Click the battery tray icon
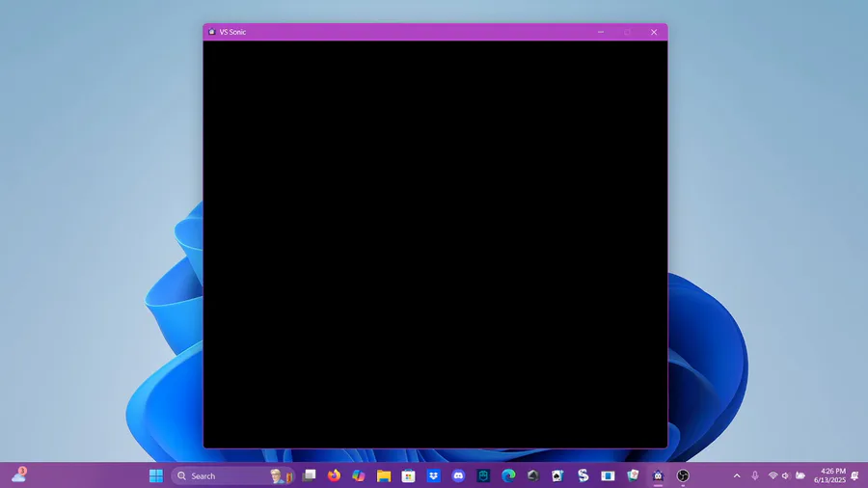Image resolution: width=868 pixels, height=488 pixels. (x=800, y=475)
